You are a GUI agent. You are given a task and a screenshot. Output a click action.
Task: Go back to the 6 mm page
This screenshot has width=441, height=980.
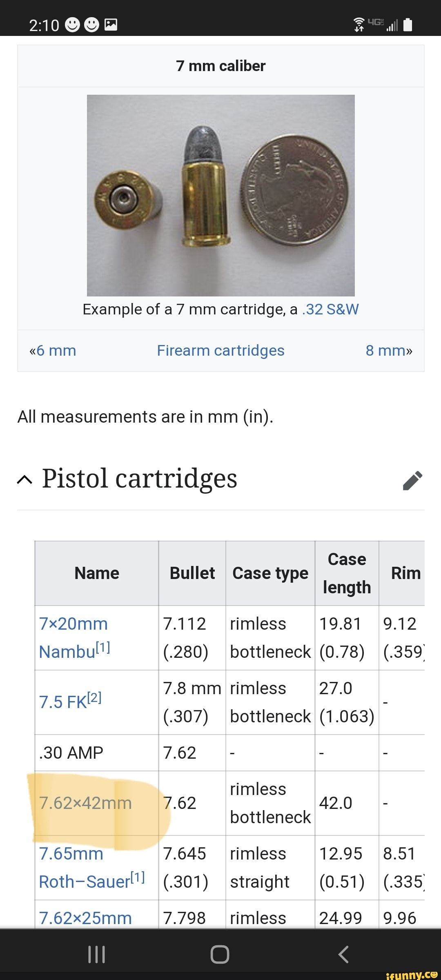point(53,350)
